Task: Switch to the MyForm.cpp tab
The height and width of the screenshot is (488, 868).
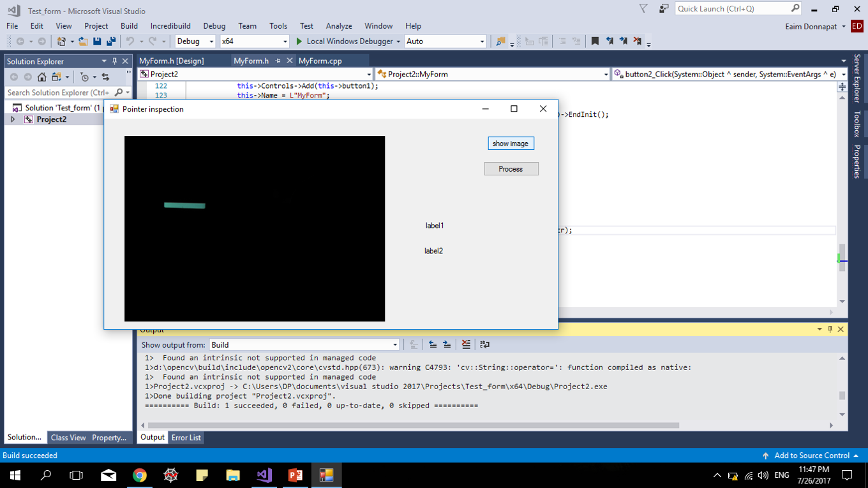Action: 320,61
